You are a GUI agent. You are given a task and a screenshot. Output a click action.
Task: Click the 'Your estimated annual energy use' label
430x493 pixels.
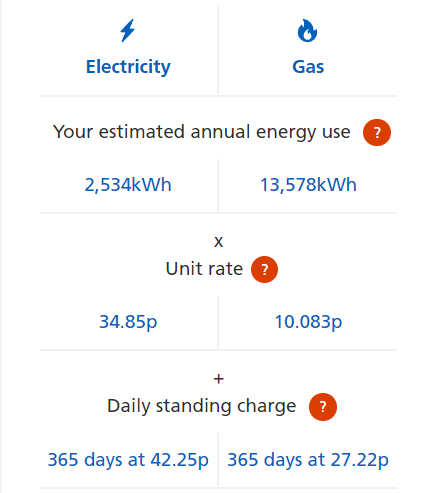coord(202,132)
